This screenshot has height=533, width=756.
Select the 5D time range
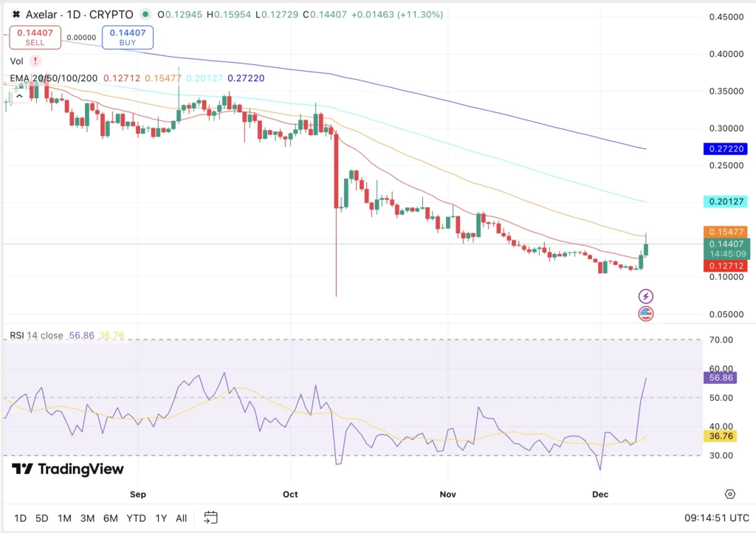coord(42,518)
